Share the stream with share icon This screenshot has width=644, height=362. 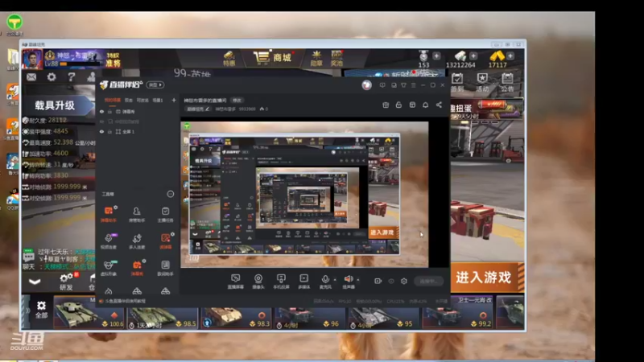click(x=439, y=105)
